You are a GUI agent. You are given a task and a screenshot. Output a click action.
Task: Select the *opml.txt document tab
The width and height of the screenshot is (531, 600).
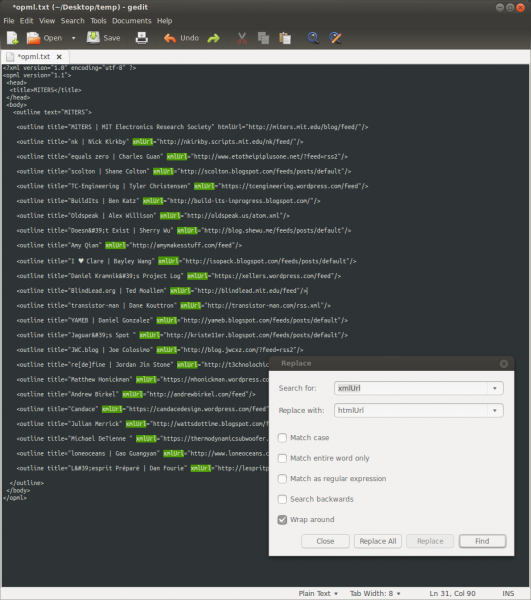34,57
